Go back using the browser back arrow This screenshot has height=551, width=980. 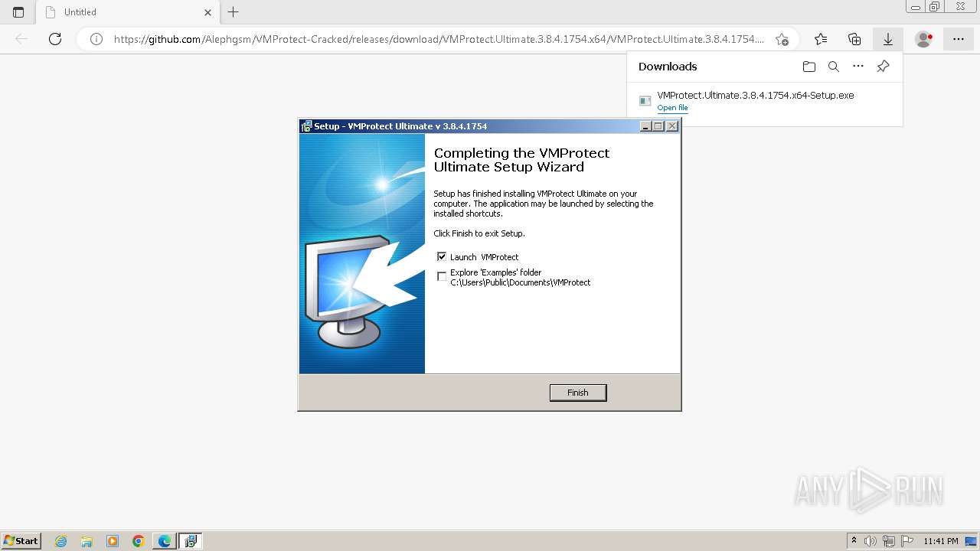pyautogui.click(x=21, y=39)
